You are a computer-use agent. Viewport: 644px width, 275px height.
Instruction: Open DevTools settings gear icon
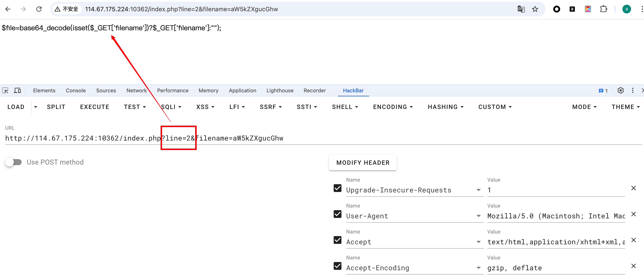[621, 91]
